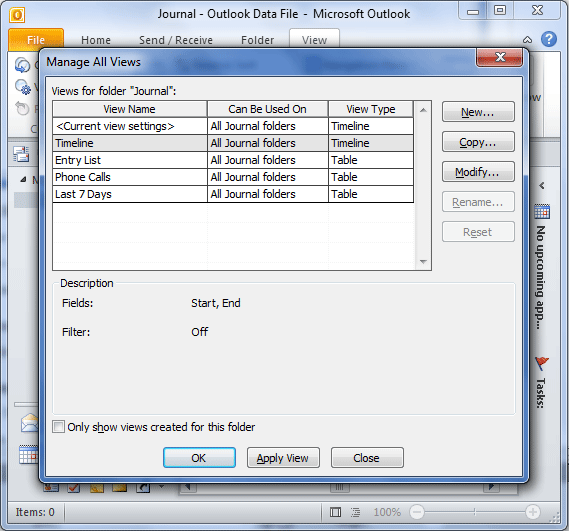
Task: Click the 100% zoom level text
Action: (x=387, y=512)
